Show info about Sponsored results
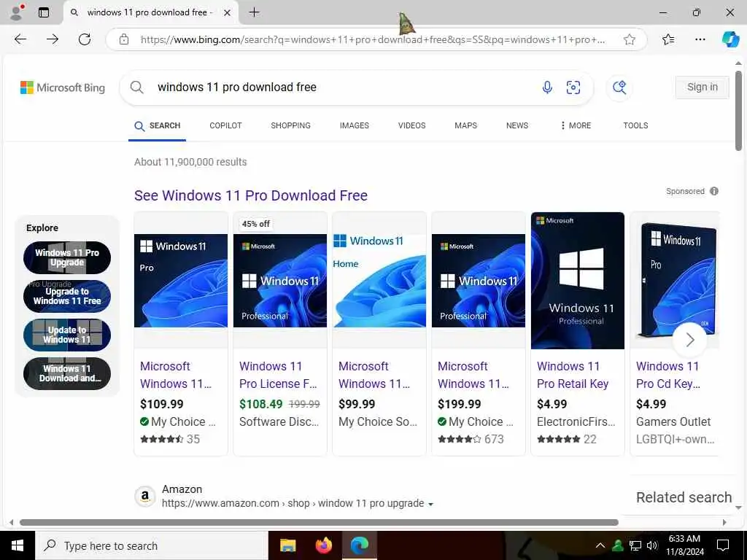Viewport: 747px width, 560px height. (714, 191)
